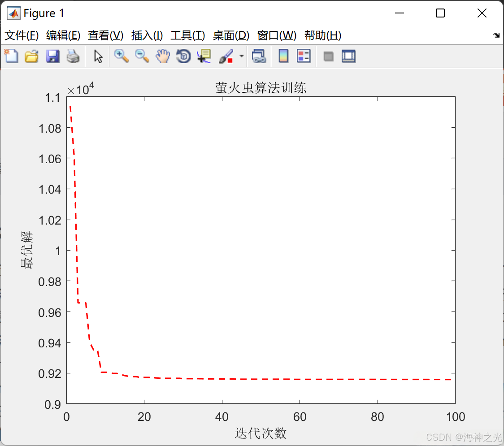
Task: Open the 查看(V) menu
Action: (x=106, y=35)
